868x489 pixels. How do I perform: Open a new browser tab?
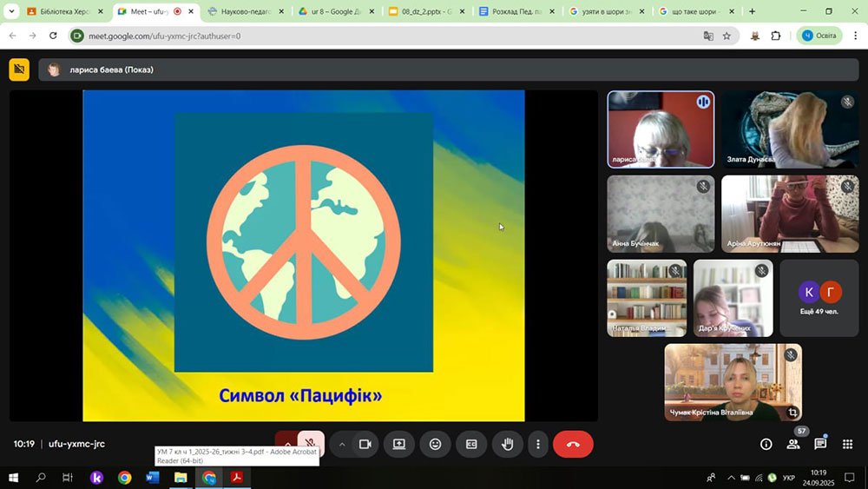[x=752, y=11]
